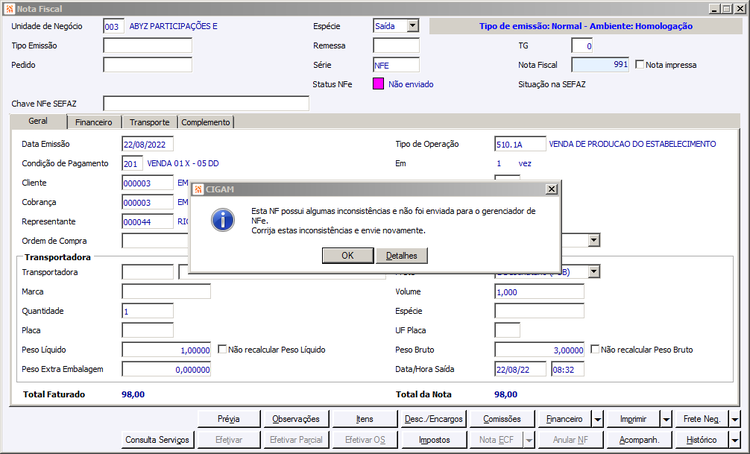Enable Não recalcular Peso Líquido
Viewport: 750px width, 454px height.
point(222,350)
